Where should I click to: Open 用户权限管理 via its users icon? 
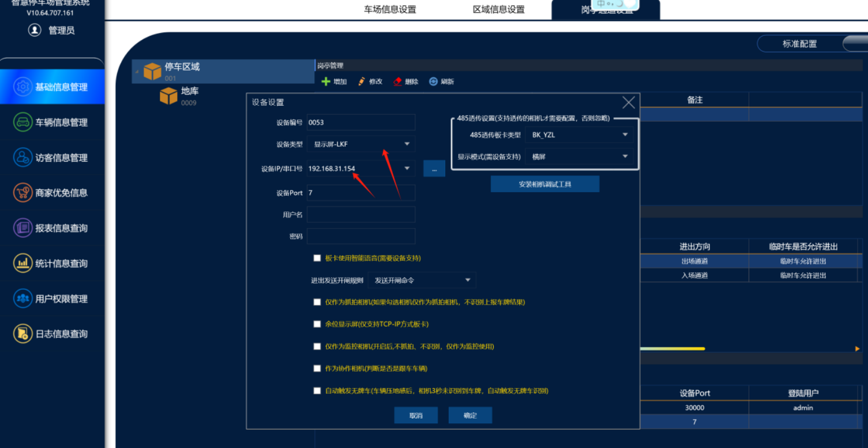tap(23, 298)
